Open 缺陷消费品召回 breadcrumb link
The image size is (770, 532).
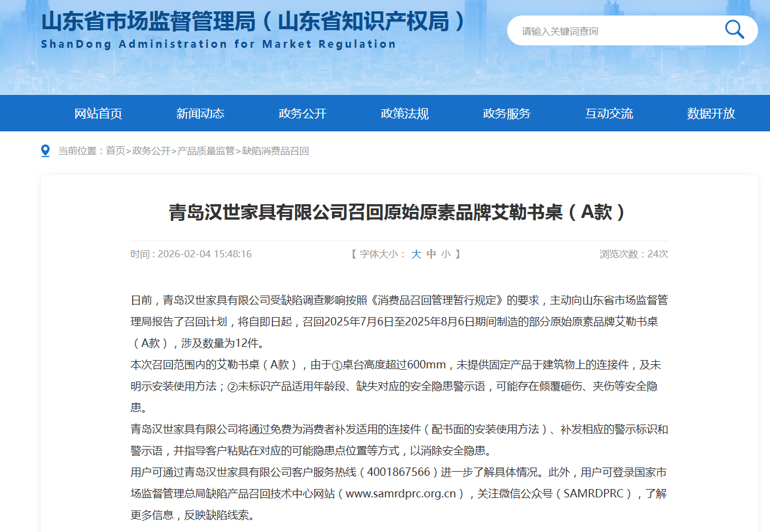click(x=275, y=151)
